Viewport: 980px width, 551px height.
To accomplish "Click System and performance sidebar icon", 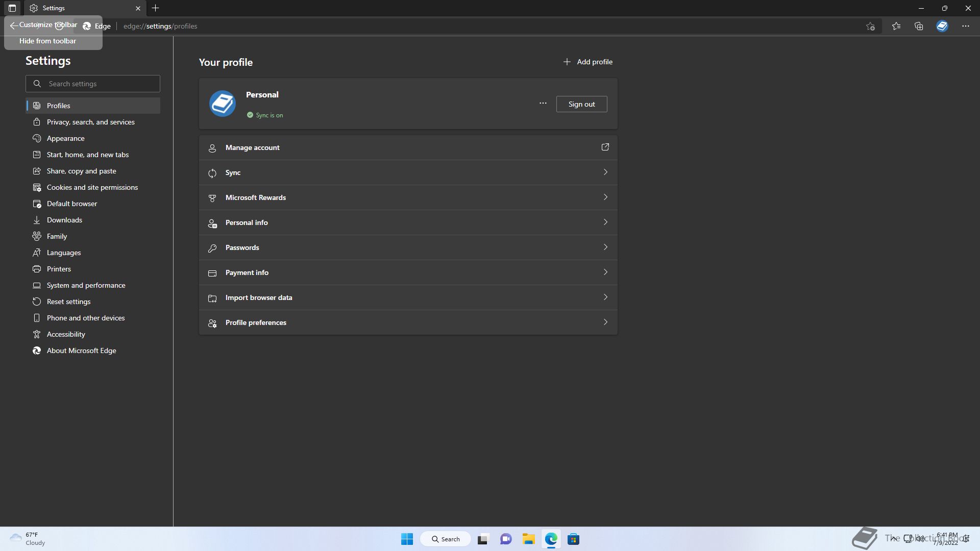I will (x=37, y=285).
